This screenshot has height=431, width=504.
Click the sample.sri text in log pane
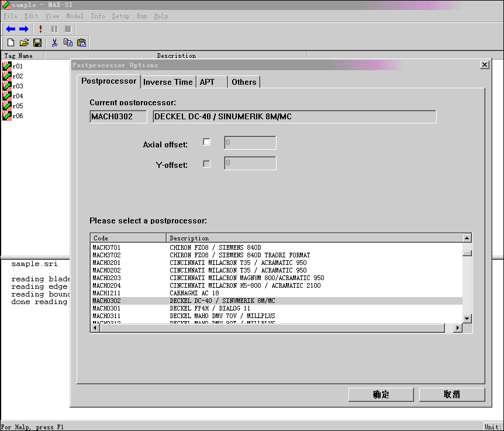click(34, 264)
